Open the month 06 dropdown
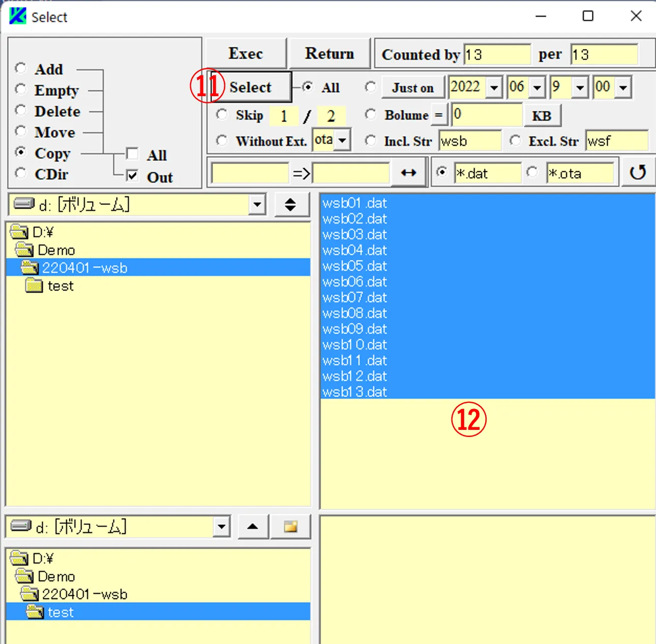Viewport: 656px width, 644px height. [537, 87]
